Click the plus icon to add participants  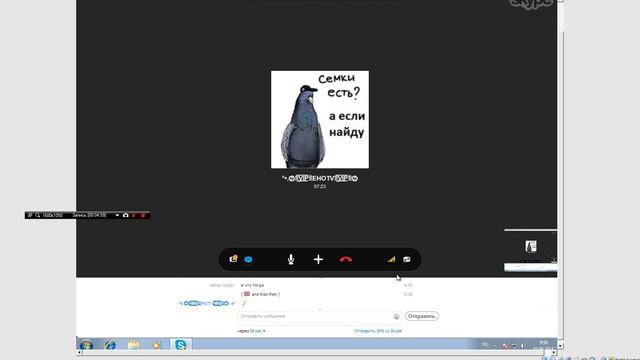pos(318,259)
